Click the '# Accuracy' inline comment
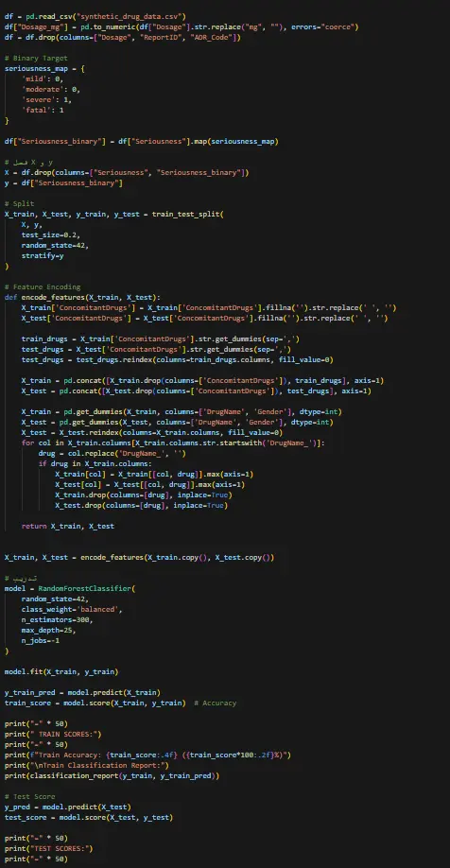Screen dimensions: 450x868 pos(216,703)
